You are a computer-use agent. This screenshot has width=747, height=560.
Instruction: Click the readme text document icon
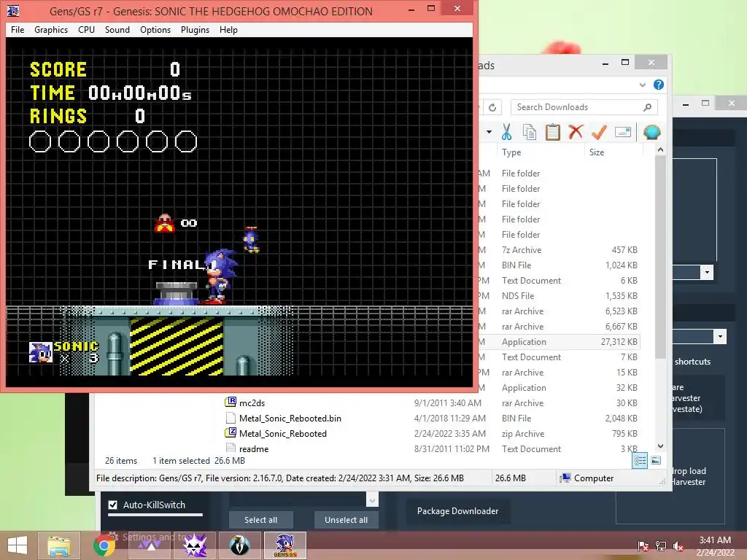(231, 448)
